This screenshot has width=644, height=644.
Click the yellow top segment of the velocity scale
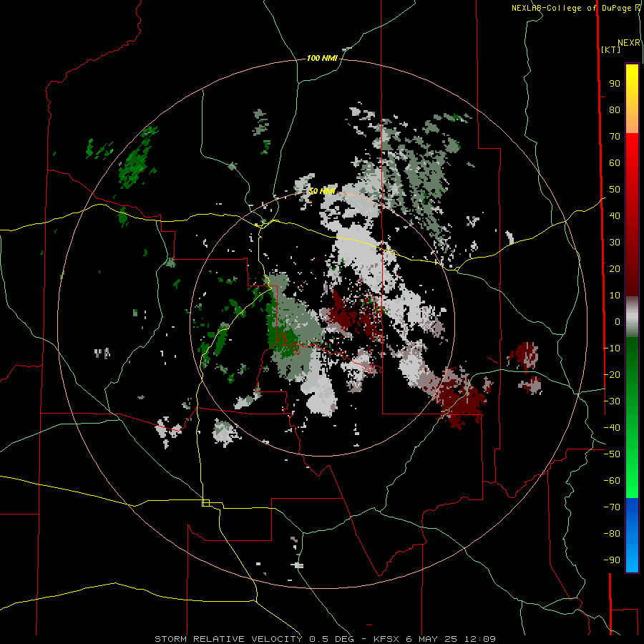tap(632, 99)
